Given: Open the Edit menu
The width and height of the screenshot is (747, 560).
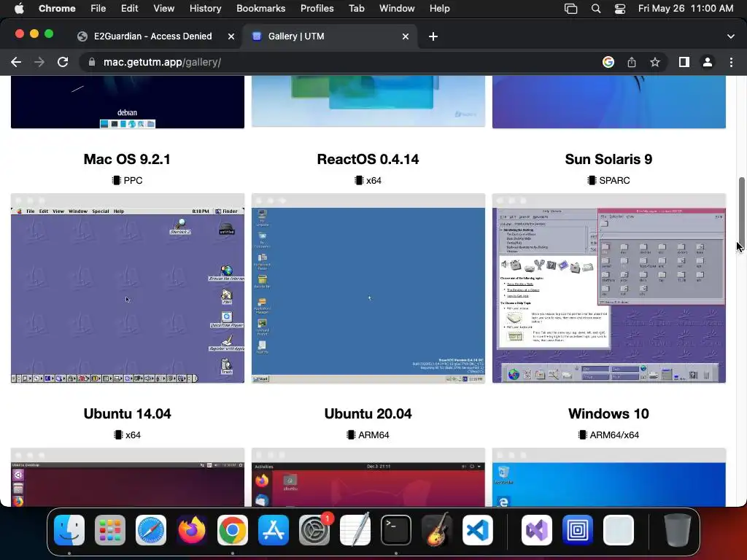Looking at the screenshot, I should [129, 9].
